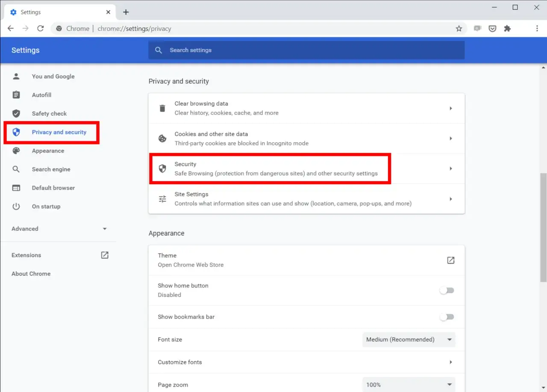Click the arrow for Customize fonts
Viewport: 547px width, 392px height.
coord(450,362)
